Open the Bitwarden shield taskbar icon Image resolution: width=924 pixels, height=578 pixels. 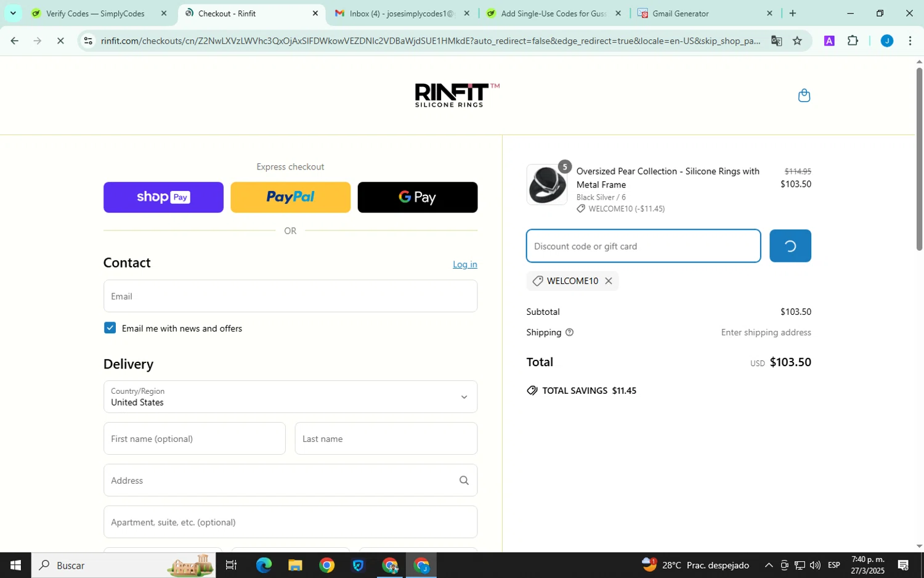[358, 565]
